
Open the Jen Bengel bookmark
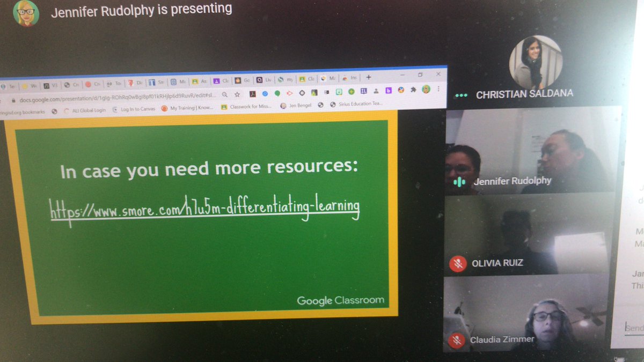(296, 106)
